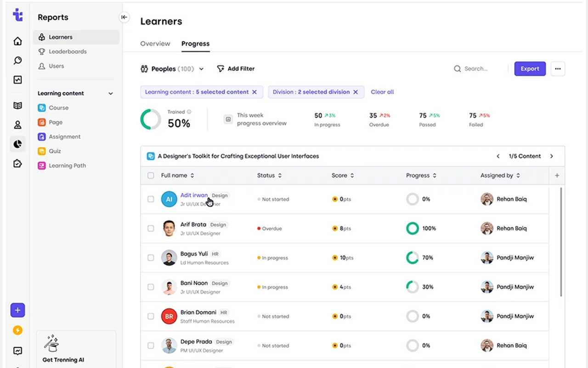Open the Peoples (100) dropdown
The width and height of the screenshot is (588, 368).
[x=172, y=69]
